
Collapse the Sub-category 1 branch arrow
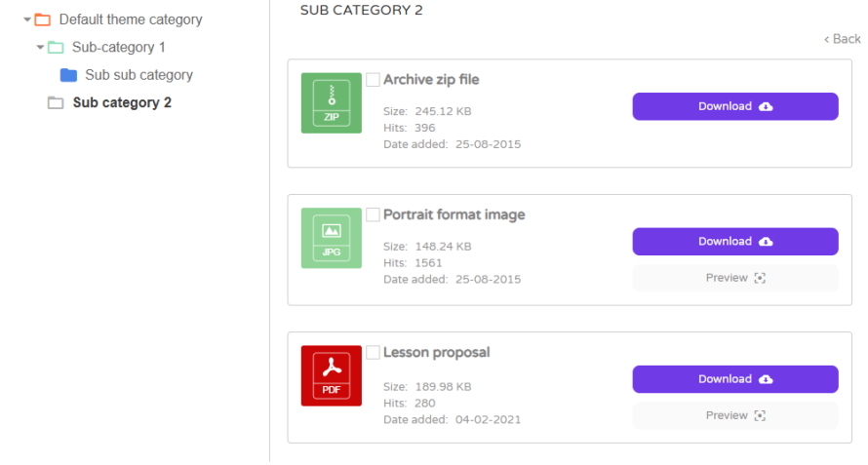[40, 47]
